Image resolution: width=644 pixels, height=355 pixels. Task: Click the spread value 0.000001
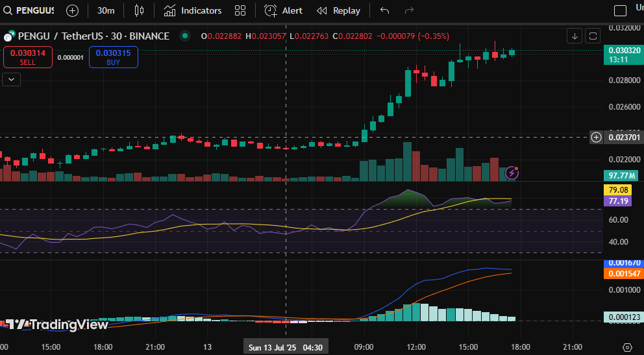(71, 58)
